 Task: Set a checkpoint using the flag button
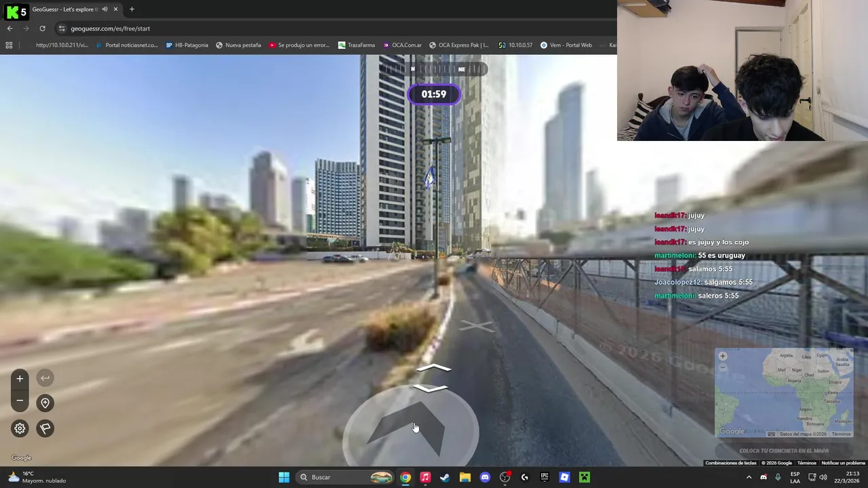45,428
